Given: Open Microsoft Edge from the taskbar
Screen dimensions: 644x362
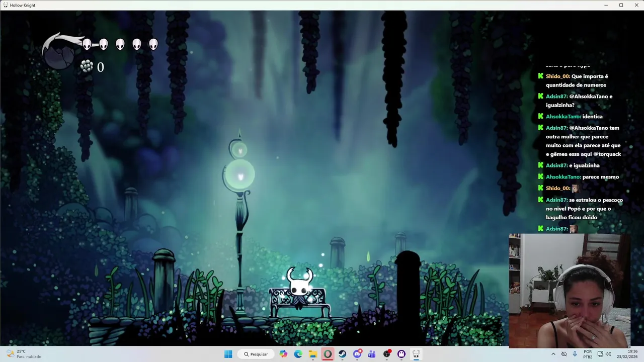Looking at the screenshot, I should point(298,354).
